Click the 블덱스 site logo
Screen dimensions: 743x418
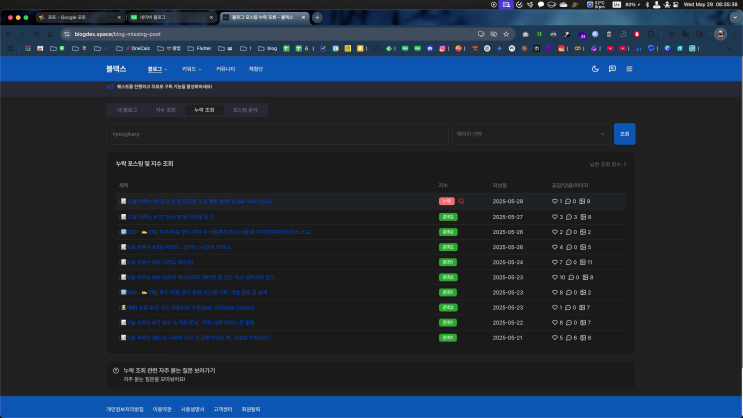116,69
